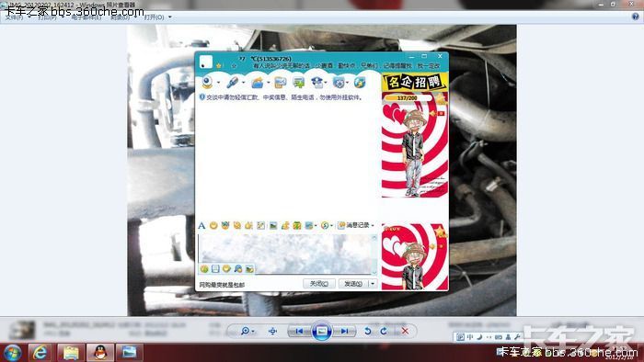This screenshot has width=644, height=362.
Task: Toggle the yellow star next to avatar
Action: click(219, 65)
